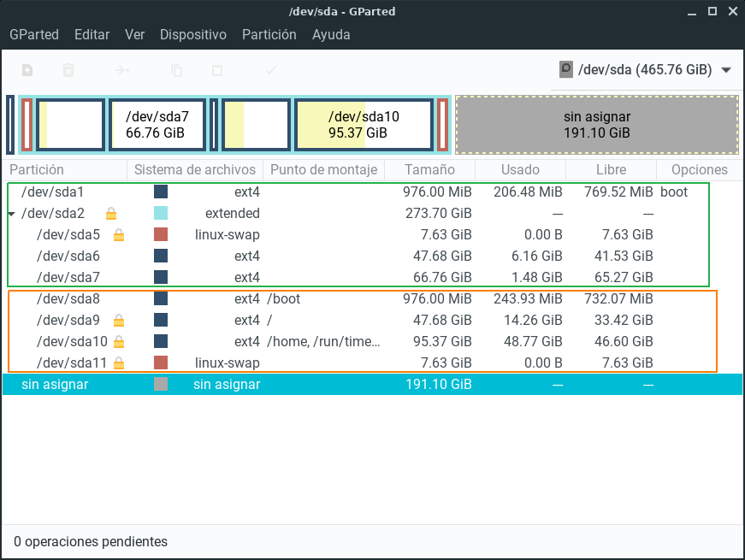Click the Punto de montaje column header
Screen dimensions: 745x560
click(x=323, y=169)
